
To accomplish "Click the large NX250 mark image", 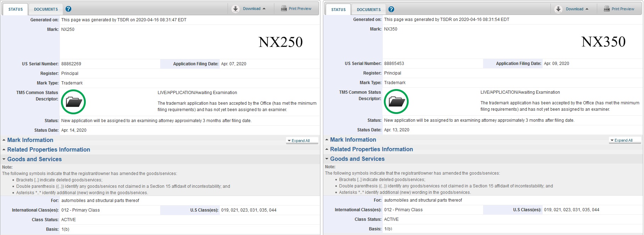I will (x=280, y=42).
